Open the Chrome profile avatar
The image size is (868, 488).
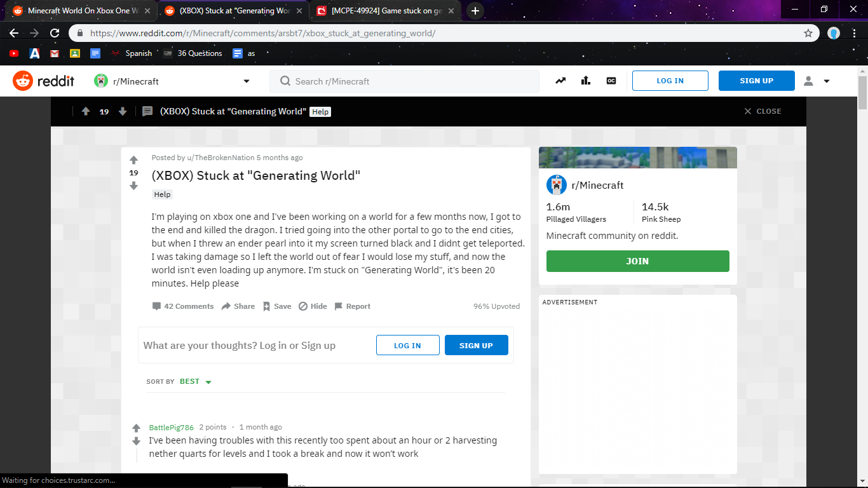point(834,33)
